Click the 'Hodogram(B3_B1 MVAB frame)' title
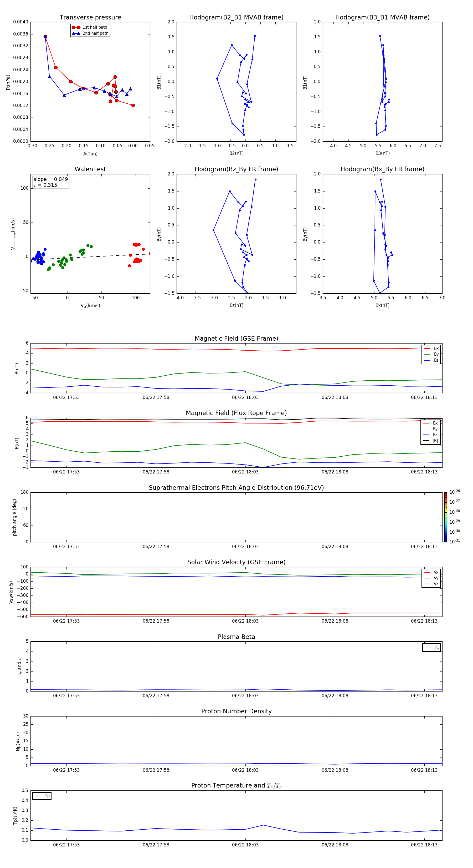Image resolution: width=473 pixels, height=868 pixels. pyautogui.click(x=382, y=18)
